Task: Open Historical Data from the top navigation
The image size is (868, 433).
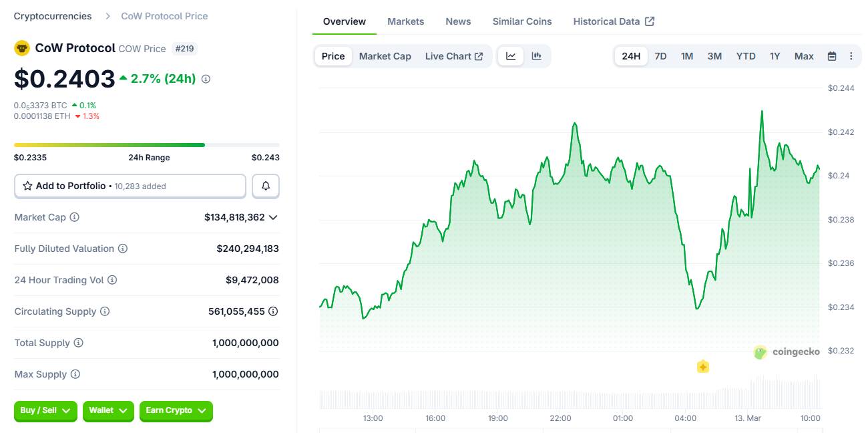Action: [x=606, y=21]
